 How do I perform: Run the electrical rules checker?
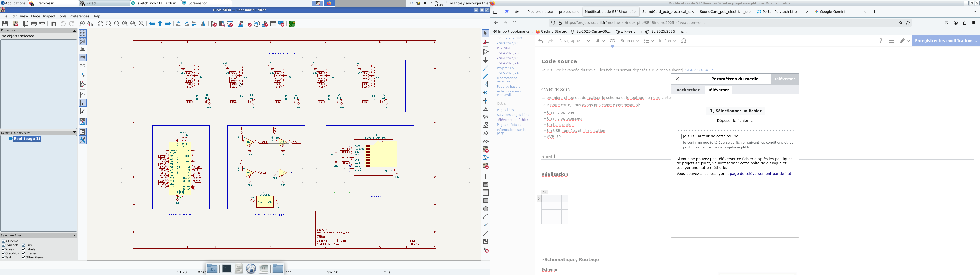[249, 24]
